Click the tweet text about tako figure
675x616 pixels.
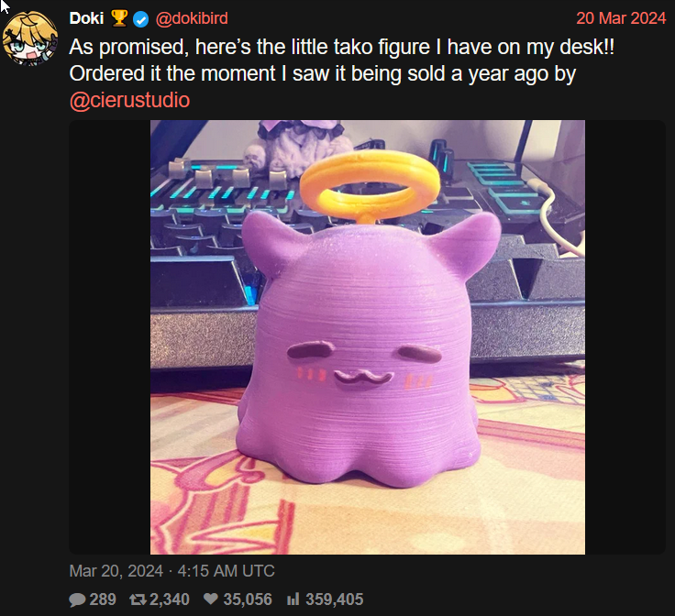[x=342, y=60]
